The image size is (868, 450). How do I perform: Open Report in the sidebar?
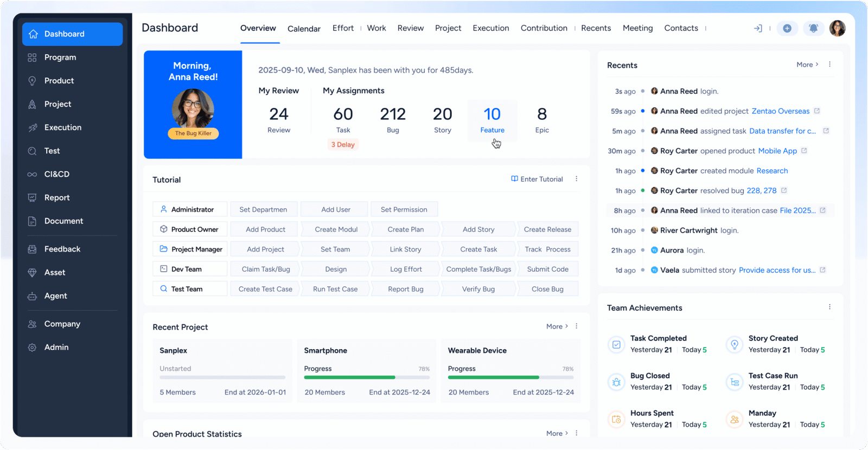(72, 197)
